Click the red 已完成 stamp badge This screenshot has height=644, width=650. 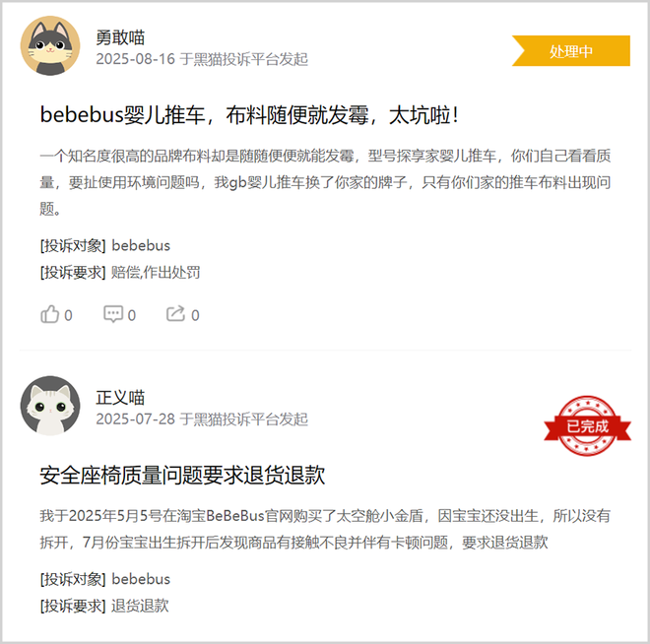(587, 425)
